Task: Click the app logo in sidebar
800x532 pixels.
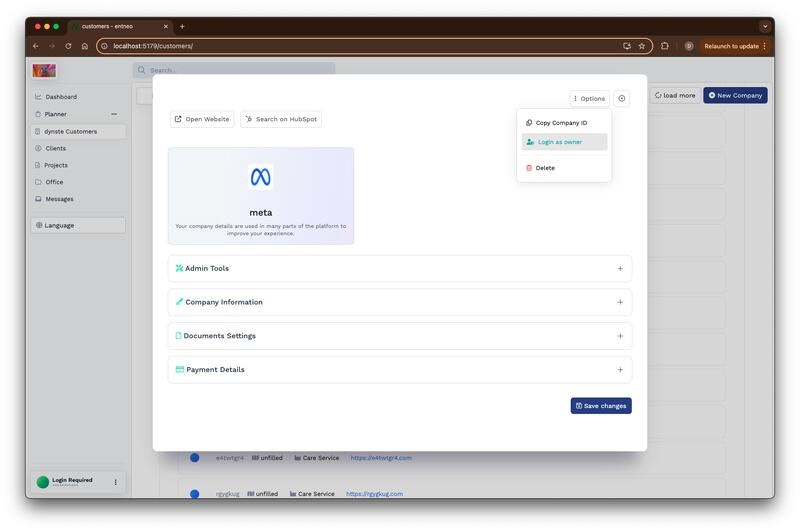Action: point(44,71)
